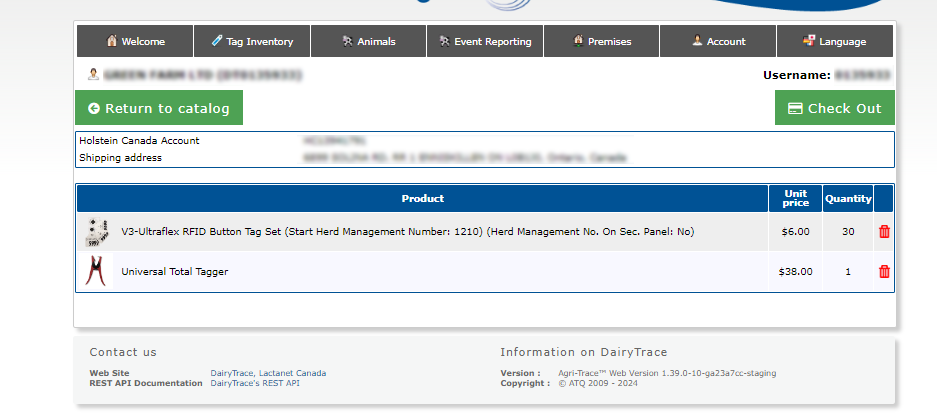This screenshot has width=937, height=416.
Task: Click the Quantity column header
Action: 848,198
